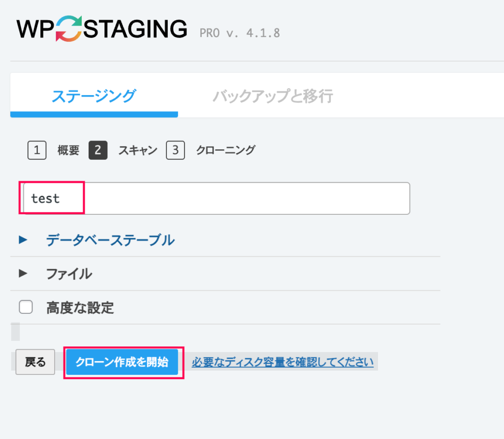The width and height of the screenshot is (504, 439).
Task: Open the データベーステーブル section heading
Action: pos(110,240)
